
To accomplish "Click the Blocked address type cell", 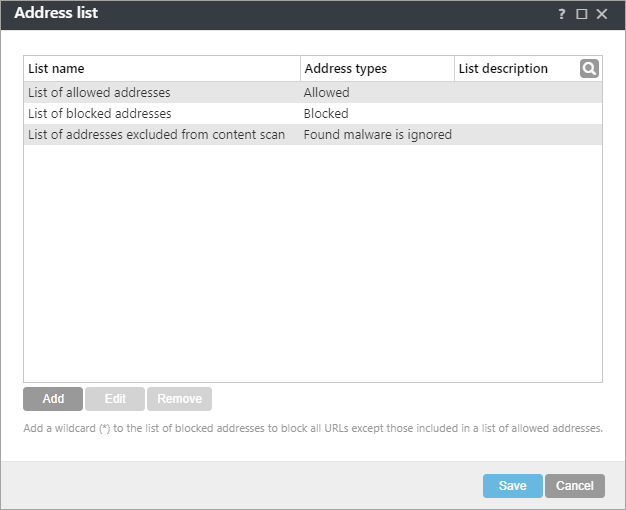I will click(x=326, y=114).
